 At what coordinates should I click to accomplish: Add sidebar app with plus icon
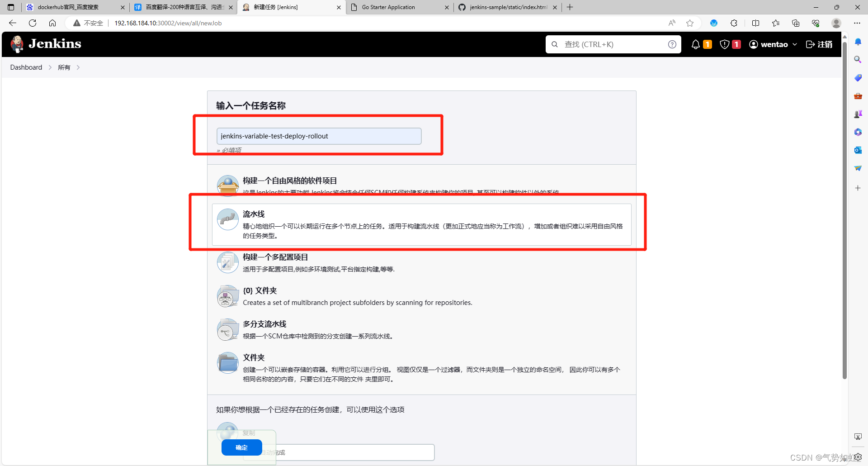coord(858,188)
